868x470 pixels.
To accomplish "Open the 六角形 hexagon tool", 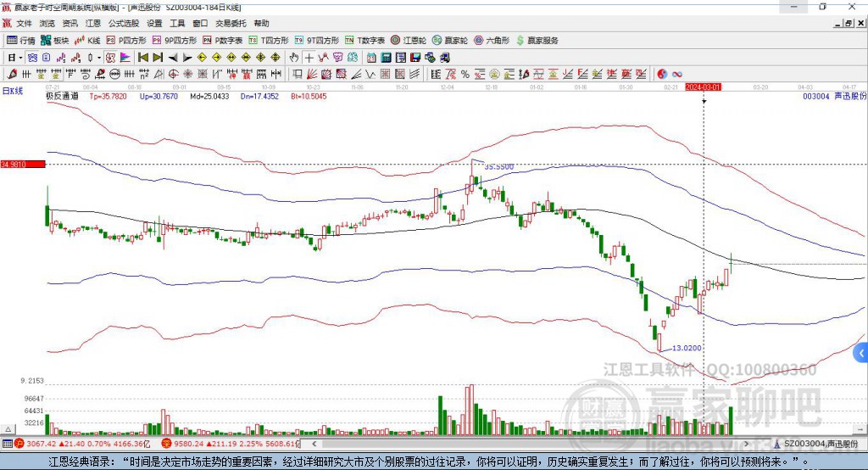I will click(x=492, y=41).
